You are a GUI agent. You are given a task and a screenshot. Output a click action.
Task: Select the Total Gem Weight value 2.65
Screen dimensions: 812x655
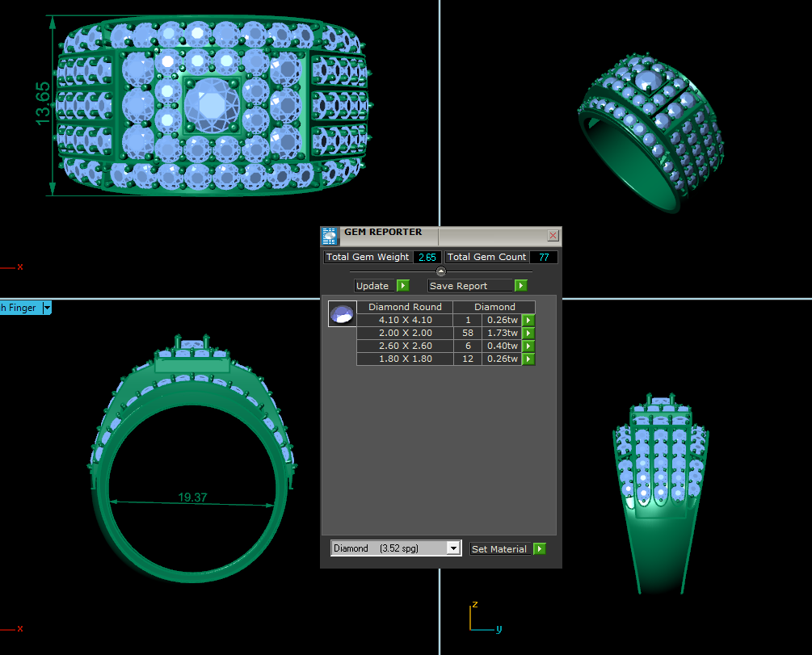tap(427, 258)
